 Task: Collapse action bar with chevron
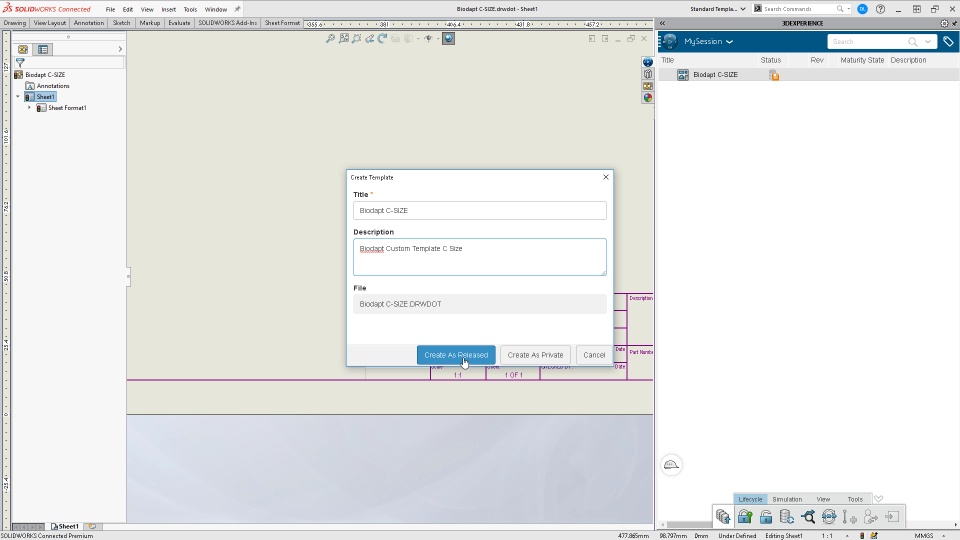pos(879,499)
